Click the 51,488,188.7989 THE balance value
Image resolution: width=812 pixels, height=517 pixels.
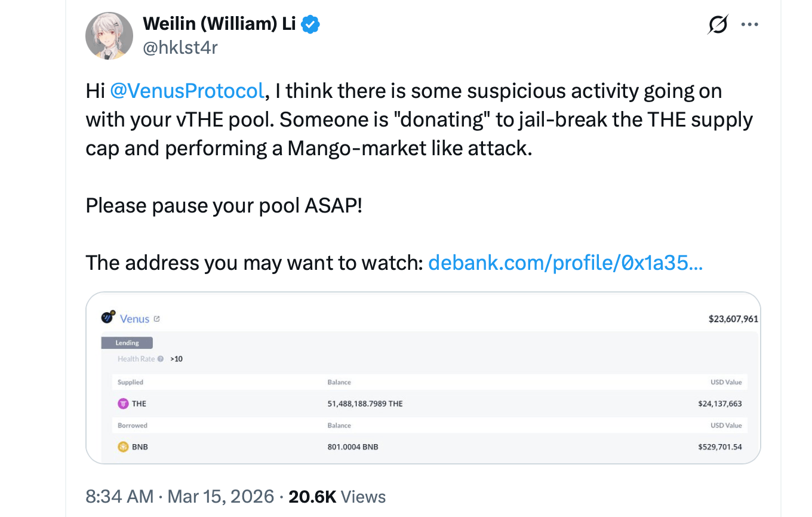tap(365, 404)
